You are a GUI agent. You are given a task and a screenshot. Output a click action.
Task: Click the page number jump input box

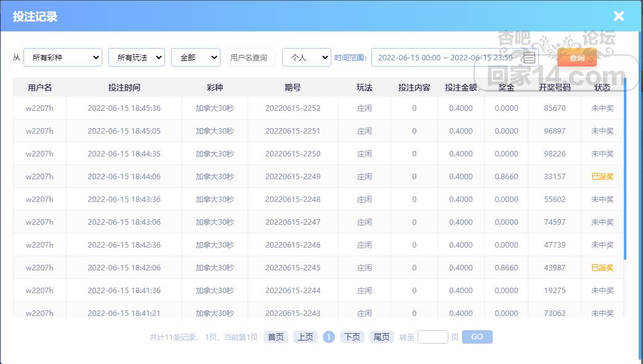pos(432,337)
